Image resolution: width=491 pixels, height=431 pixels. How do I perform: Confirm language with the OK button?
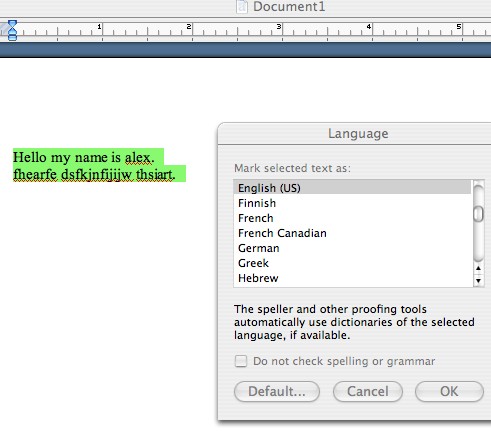pyautogui.click(x=449, y=391)
